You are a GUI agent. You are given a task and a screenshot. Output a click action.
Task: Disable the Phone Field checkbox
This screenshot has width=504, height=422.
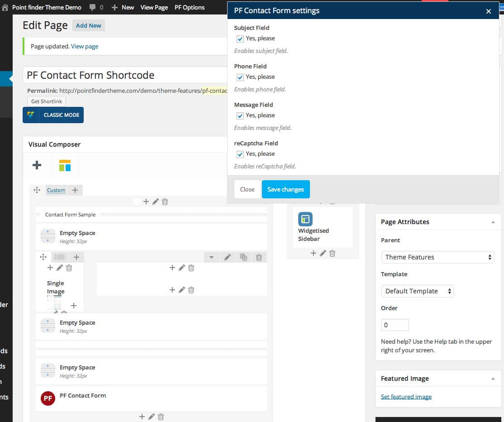point(240,77)
